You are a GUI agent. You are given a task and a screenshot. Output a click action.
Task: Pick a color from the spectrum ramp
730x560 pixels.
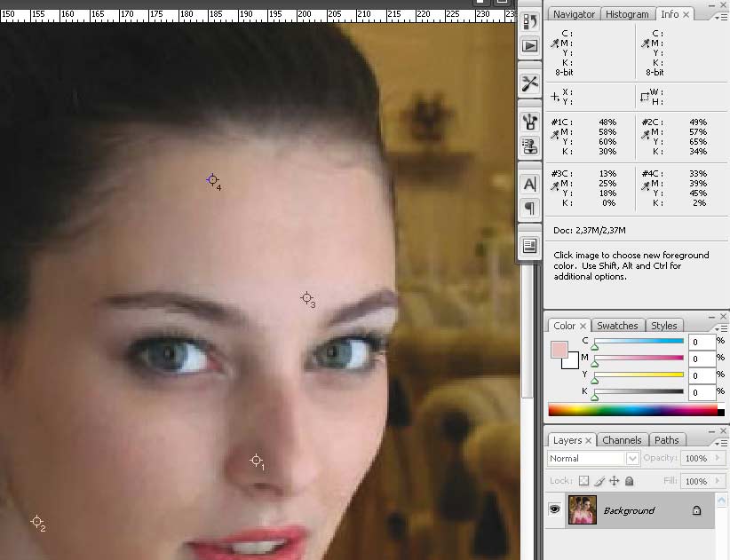(637, 410)
